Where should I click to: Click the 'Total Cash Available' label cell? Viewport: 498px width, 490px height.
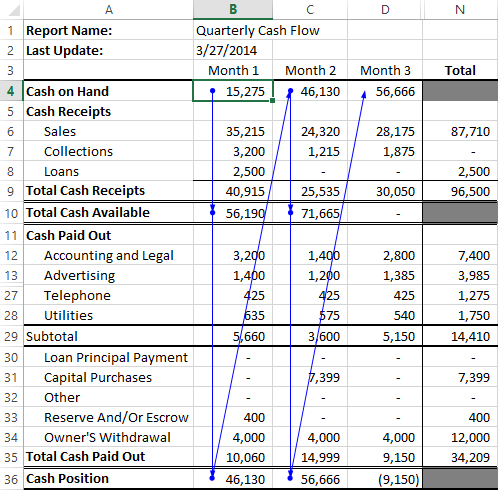click(108, 213)
